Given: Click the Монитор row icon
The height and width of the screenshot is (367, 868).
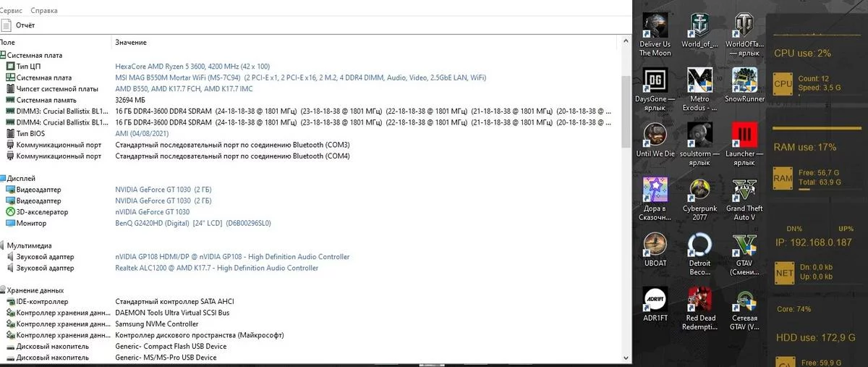Looking at the screenshot, I should [x=10, y=223].
